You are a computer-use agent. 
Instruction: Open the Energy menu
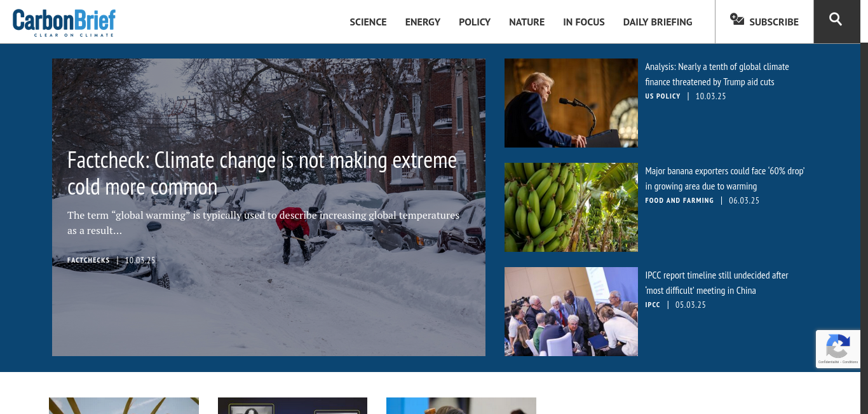coord(423,22)
